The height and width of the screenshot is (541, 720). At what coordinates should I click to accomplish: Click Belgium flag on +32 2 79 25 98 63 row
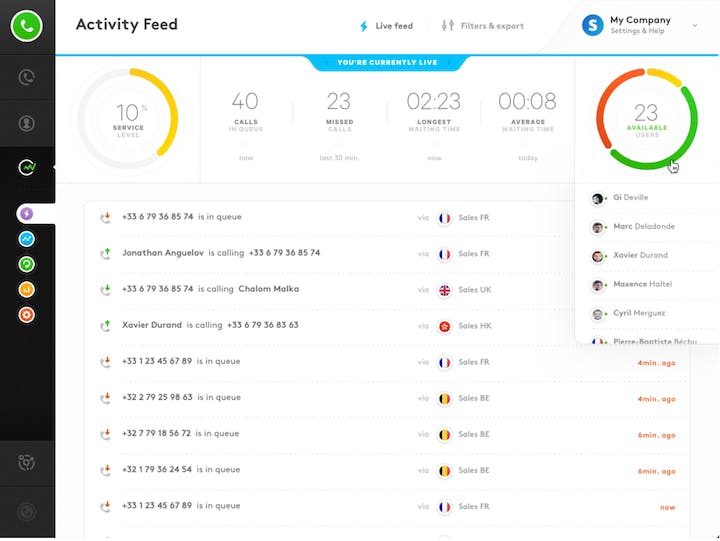tap(444, 399)
